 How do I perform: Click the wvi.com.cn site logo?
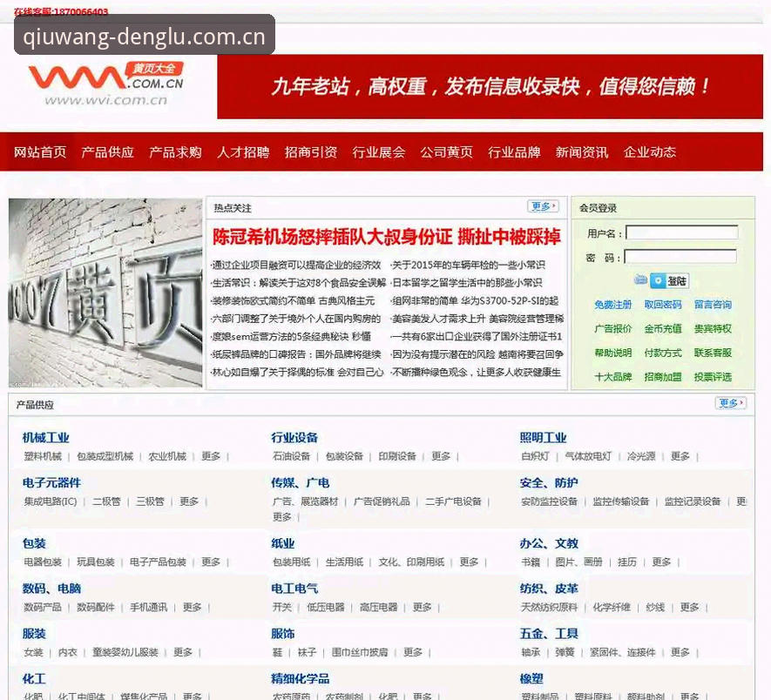(106, 83)
